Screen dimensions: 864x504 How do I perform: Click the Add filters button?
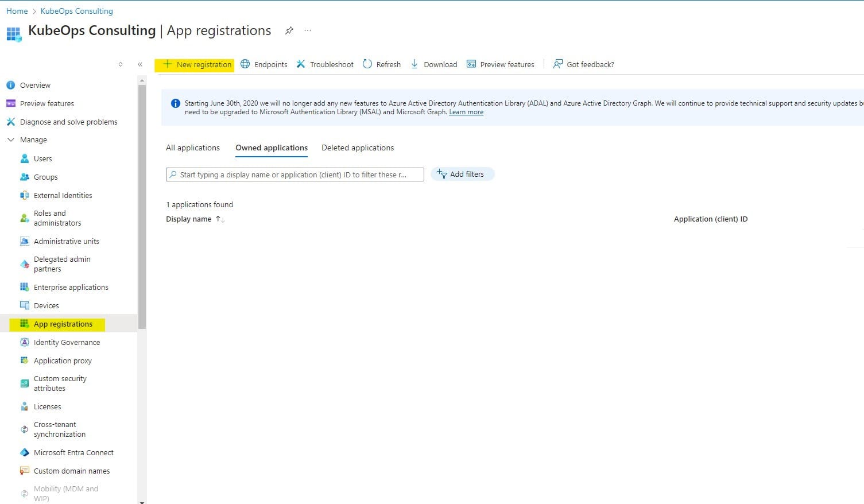462,174
